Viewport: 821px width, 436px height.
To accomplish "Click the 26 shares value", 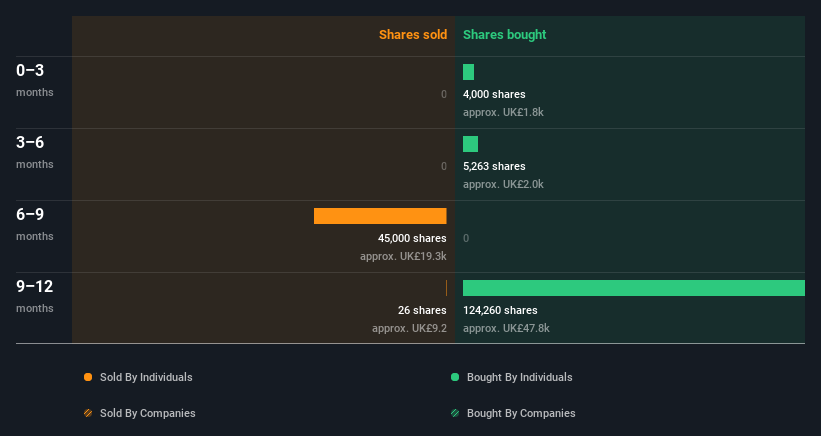I will point(422,310).
